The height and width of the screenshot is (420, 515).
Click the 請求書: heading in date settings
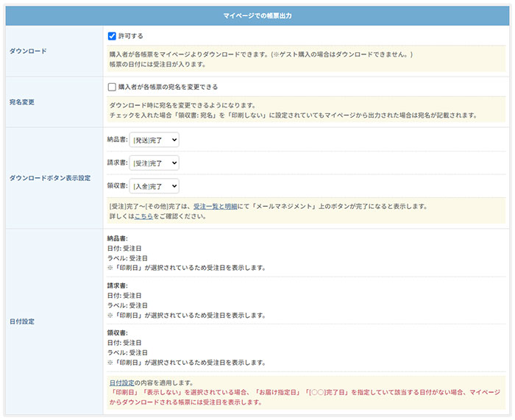(x=118, y=285)
